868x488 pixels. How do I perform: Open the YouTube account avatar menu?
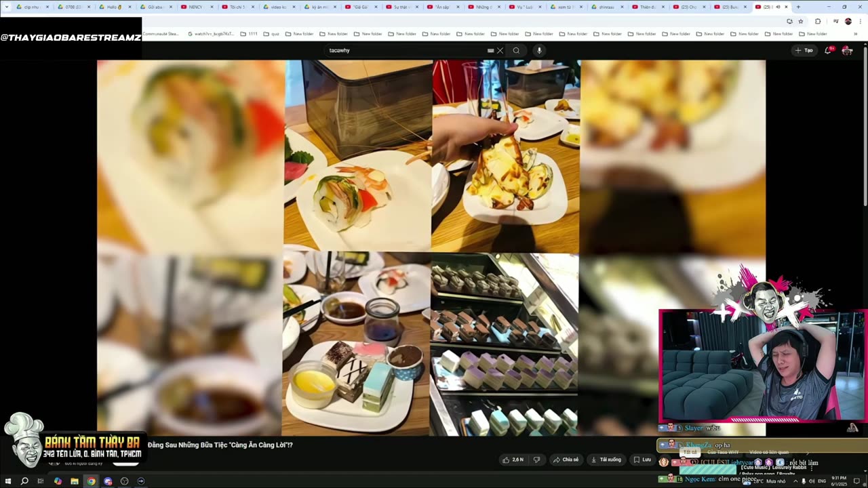[x=847, y=50]
